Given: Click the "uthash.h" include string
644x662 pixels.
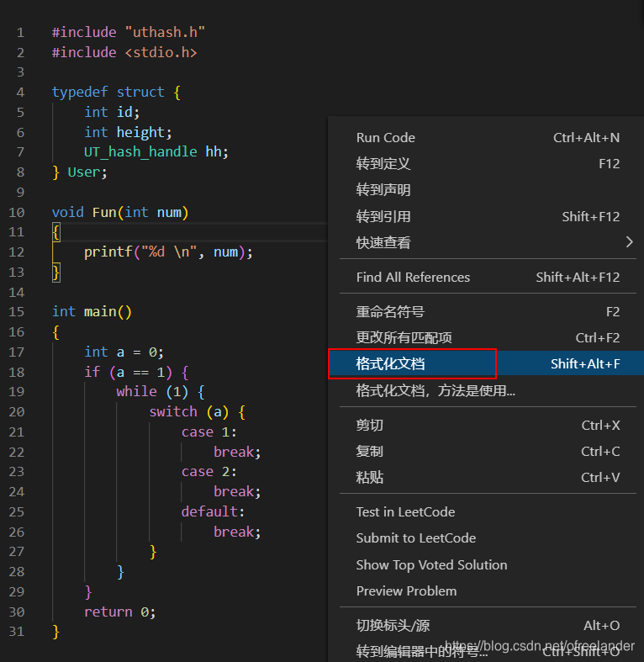Looking at the screenshot, I should tap(165, 32).
